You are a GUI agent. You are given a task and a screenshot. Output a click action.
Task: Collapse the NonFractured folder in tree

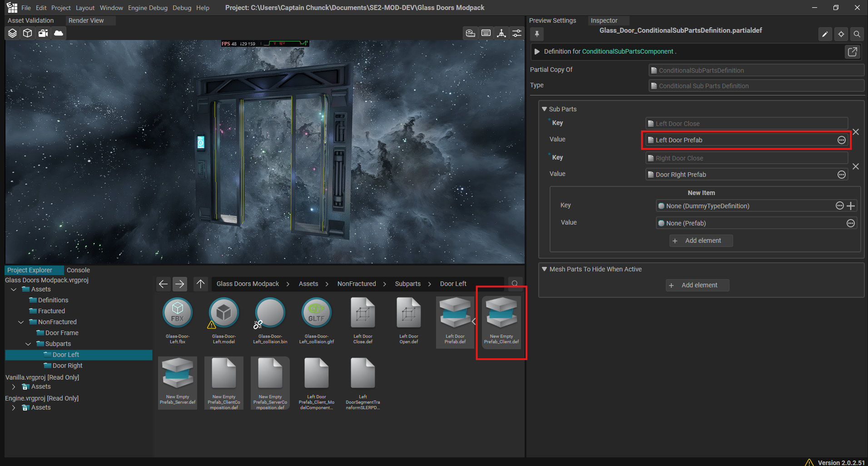21,322
